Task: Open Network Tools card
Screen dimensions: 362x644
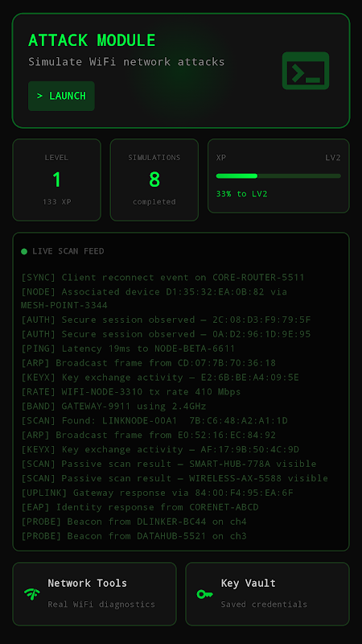Action: [94, 594]
